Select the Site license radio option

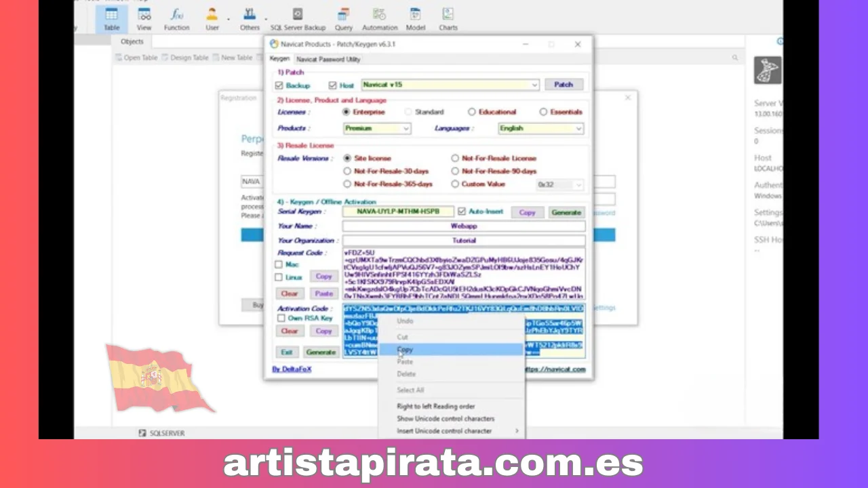tap(347, 158)
